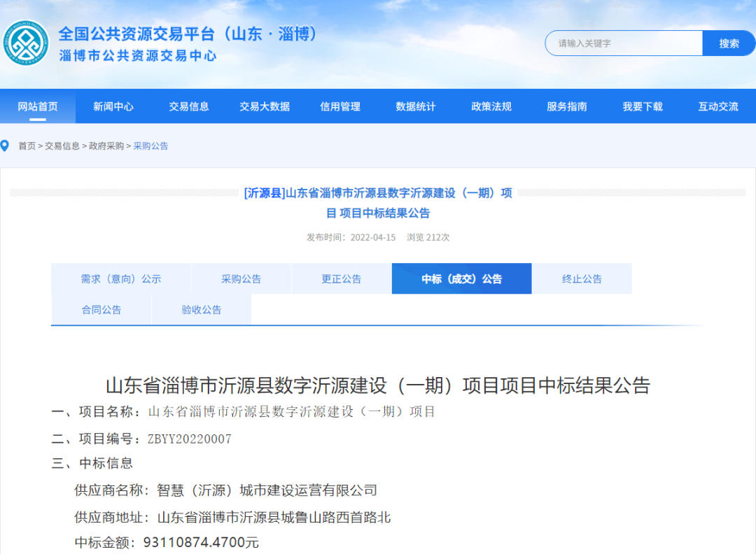Select 交易大数据 in the navigation bar
Screen dimensions: 756x554
click(265, 106)
